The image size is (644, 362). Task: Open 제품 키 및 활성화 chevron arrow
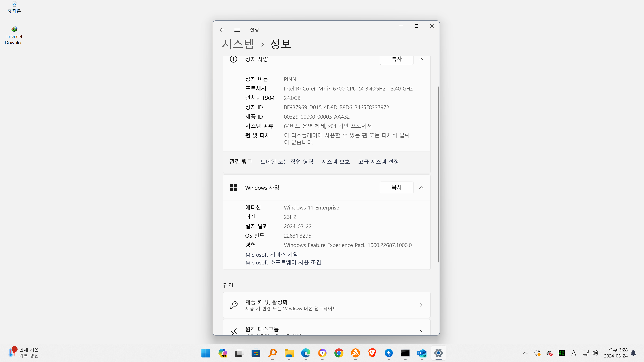[421, 305]
